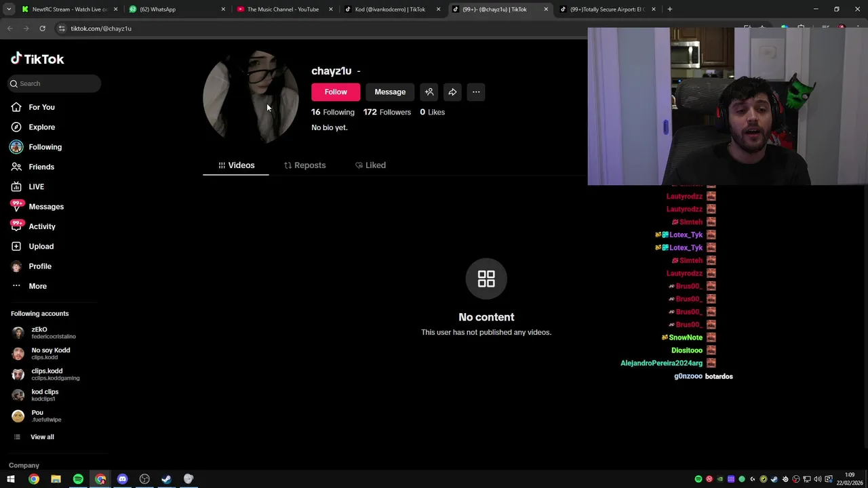This screenshot has width=868, height=488.
Task: Open the tab search dropdown
Action: [x=9, y=9]
